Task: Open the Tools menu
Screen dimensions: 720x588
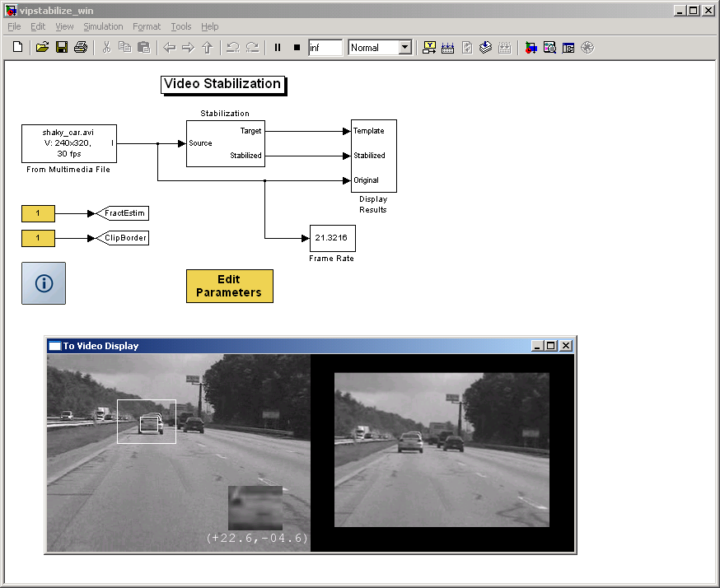Action: (x=181, y=26)
